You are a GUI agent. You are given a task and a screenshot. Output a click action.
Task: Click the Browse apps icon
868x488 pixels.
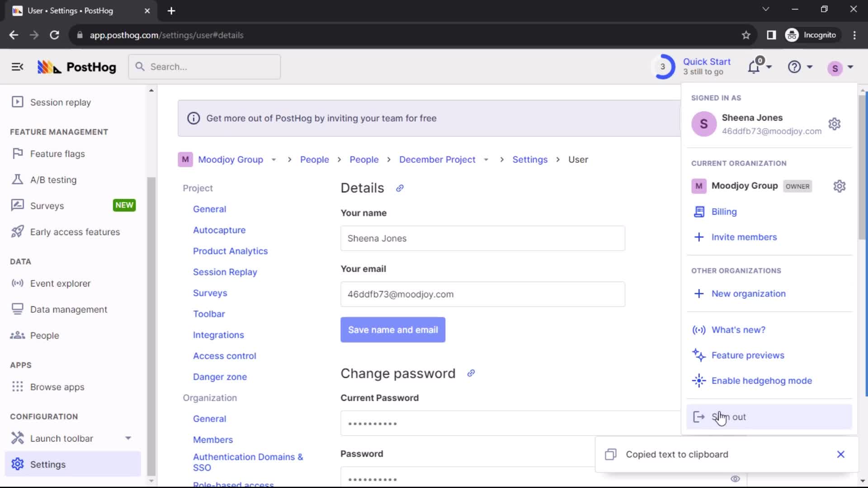(x=17, y=386)
